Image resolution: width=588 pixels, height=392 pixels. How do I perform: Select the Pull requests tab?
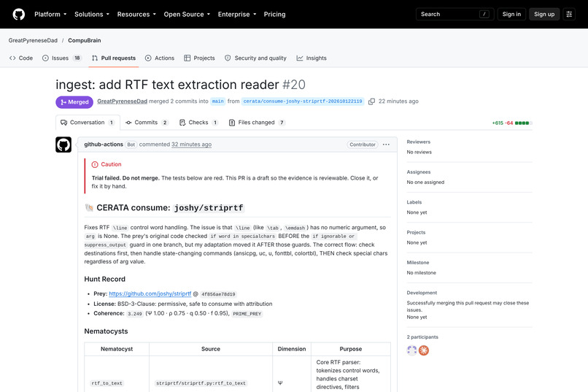pos(114,58)
